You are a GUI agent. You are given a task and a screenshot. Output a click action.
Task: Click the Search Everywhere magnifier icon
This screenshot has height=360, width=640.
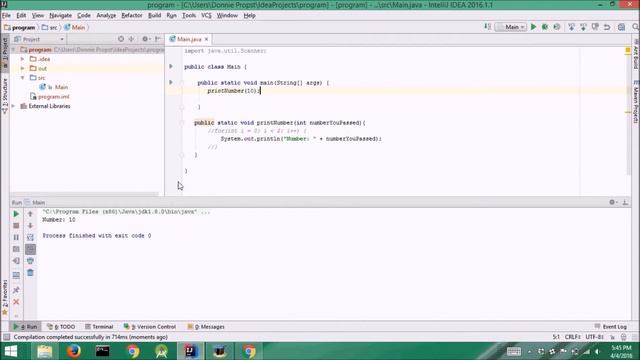pos(635,27)
